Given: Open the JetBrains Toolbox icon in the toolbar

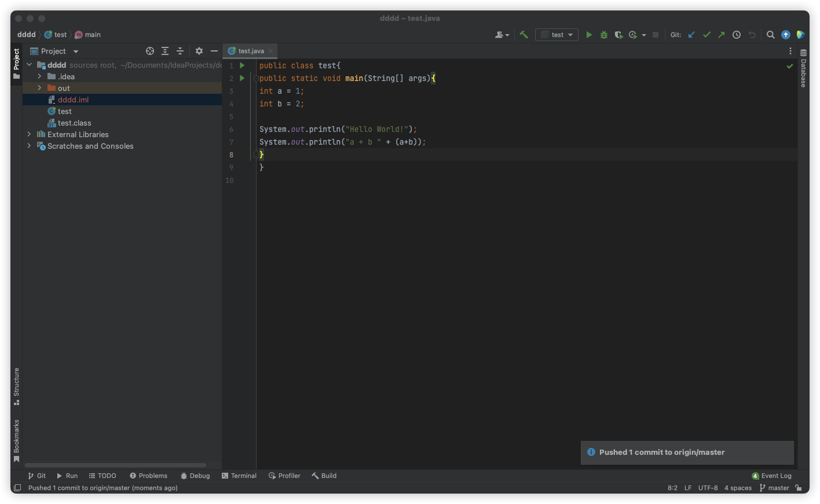Looking at the screenshot, I should [x=800, y=35].
